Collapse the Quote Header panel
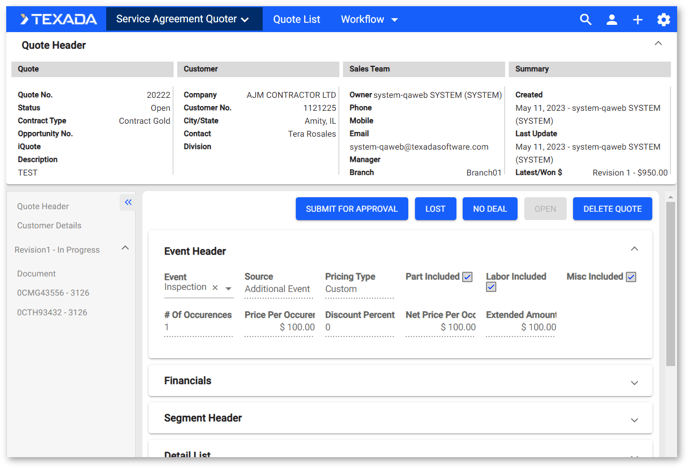The height and width of the screenshot is (468, 688). point(658,44)
